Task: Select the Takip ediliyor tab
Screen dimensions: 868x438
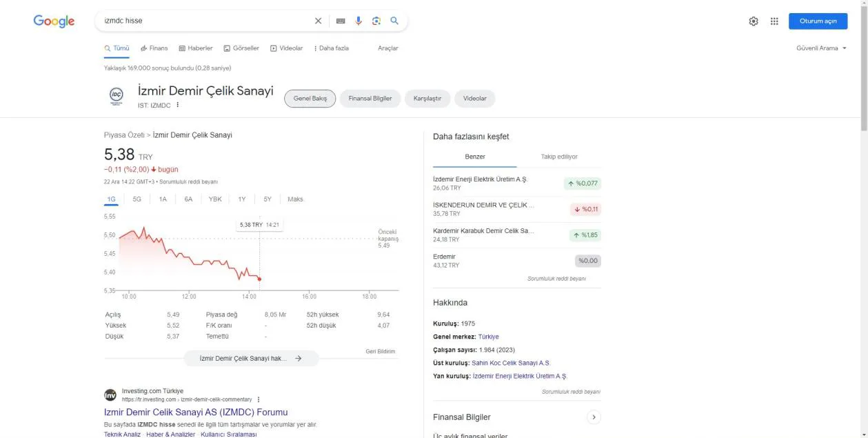Action: click(x=559, y=157)
